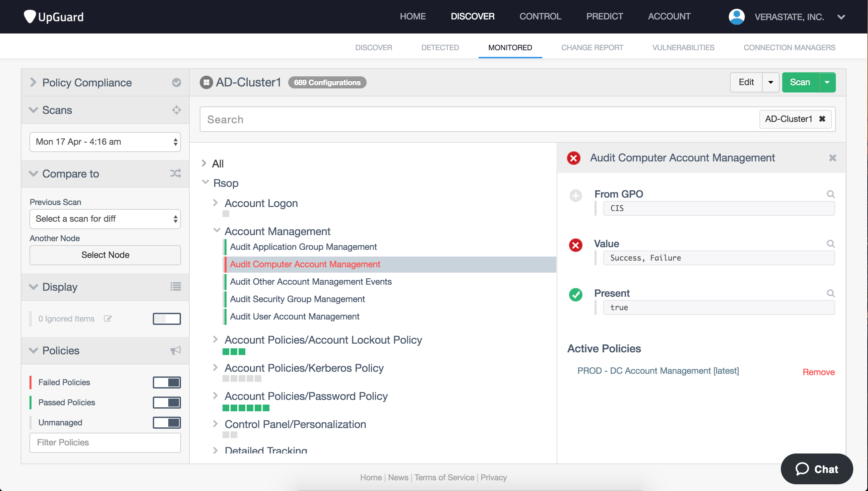Select Audit Security Group Management item
Screen dimensions: 868x491
coord(297,299)
